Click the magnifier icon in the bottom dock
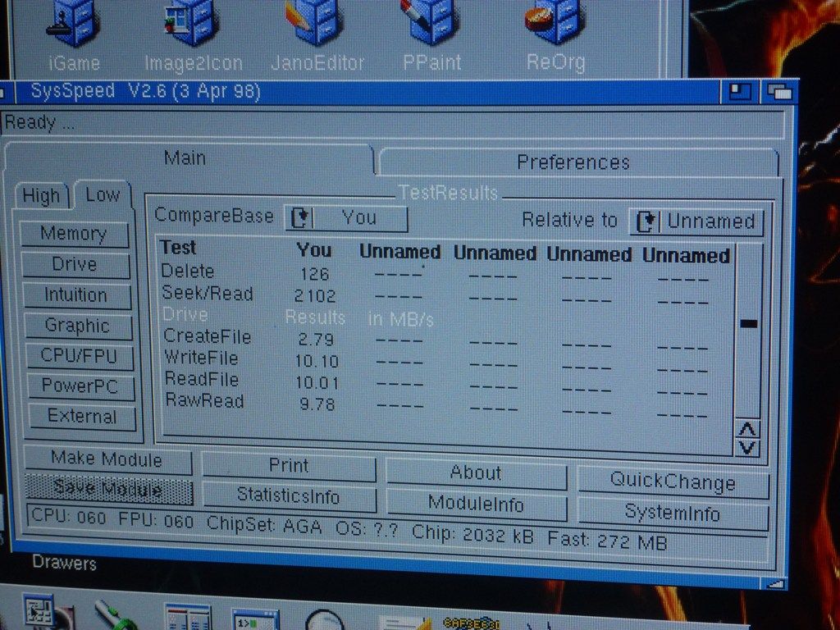Viewport: 840px width, 630px height. tap(323, 618)
